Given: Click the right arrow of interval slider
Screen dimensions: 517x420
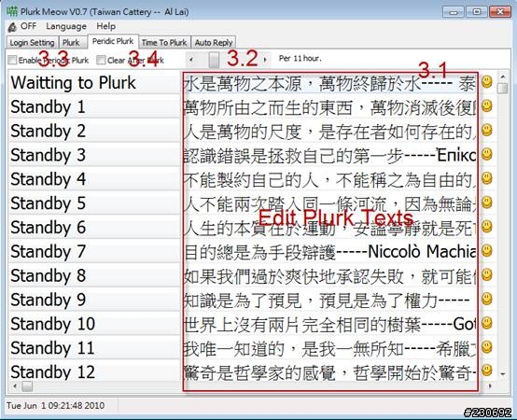Looking at the screenshot, I should pyautogui.click(x=265, y=60).
